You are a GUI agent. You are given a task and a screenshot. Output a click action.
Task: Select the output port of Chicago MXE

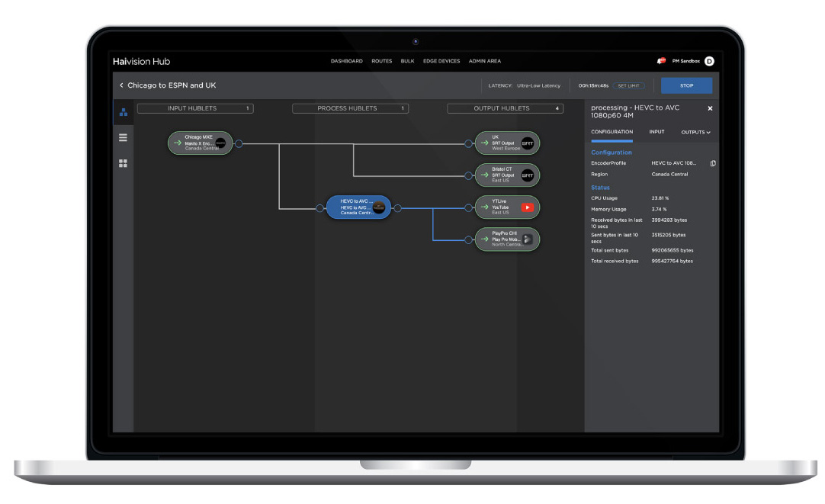tap(239, 143)
